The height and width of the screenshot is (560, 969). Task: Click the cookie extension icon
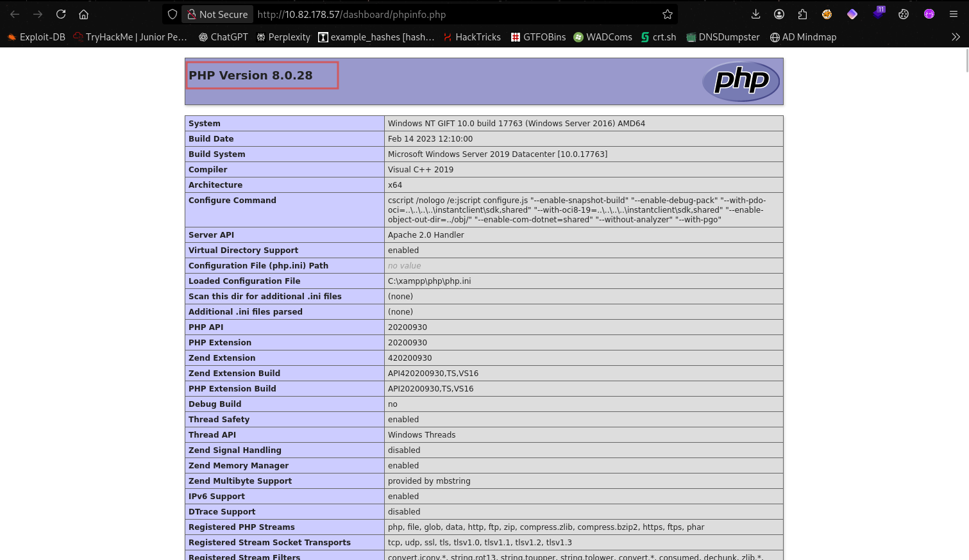pyautogui.click(x=904, y=14)
